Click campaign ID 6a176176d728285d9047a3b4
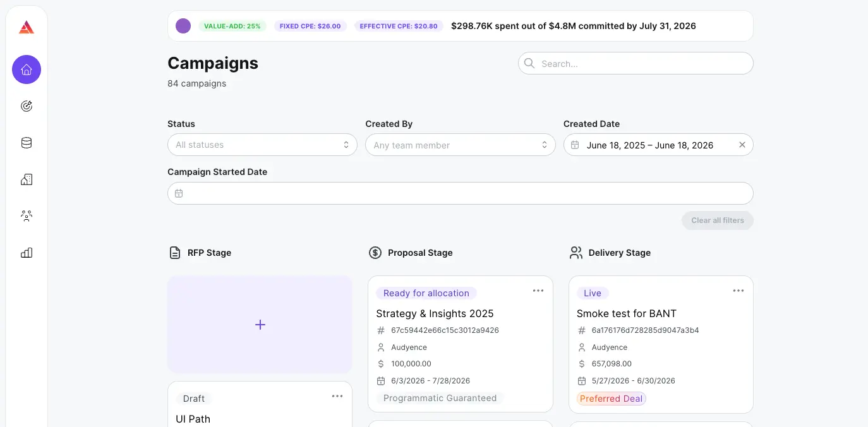The width and height of the screenshot is (868, 427). pos(645,330)
